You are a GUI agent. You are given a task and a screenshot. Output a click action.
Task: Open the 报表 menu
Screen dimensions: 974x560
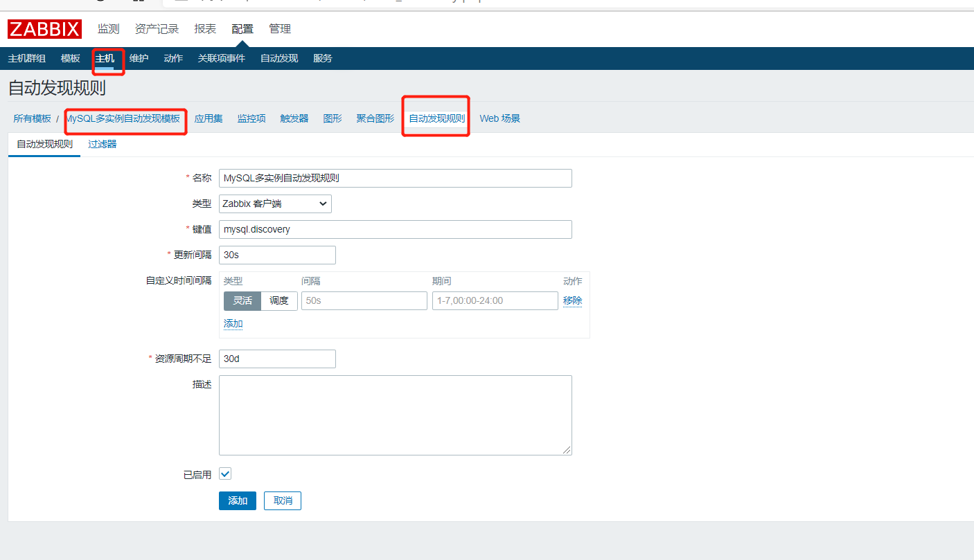(x=205, y=29)
